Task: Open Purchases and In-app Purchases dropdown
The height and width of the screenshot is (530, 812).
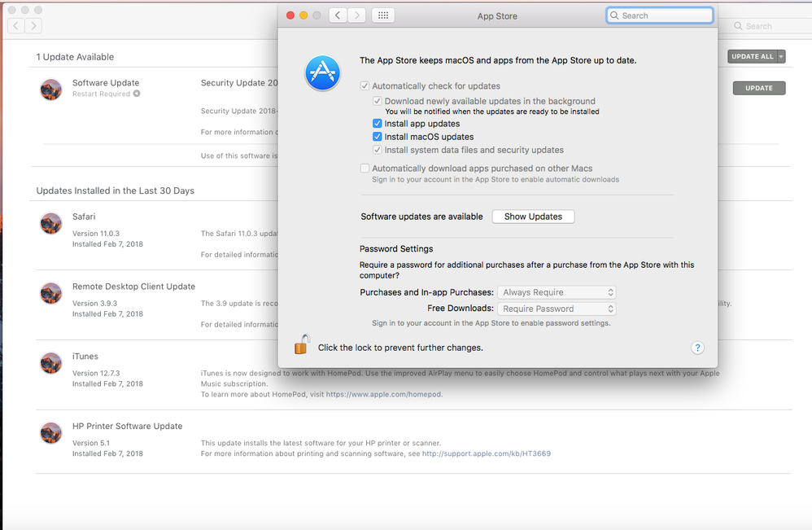Action: tap(557, 292)
